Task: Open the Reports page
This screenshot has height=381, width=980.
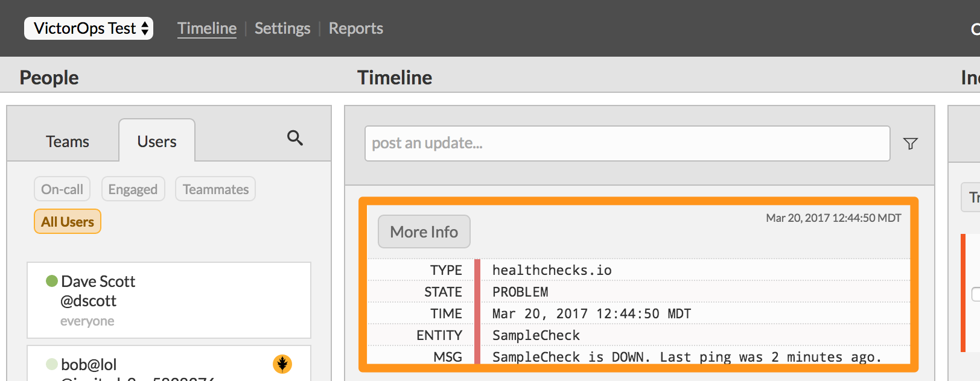Action: coord(356,28)
